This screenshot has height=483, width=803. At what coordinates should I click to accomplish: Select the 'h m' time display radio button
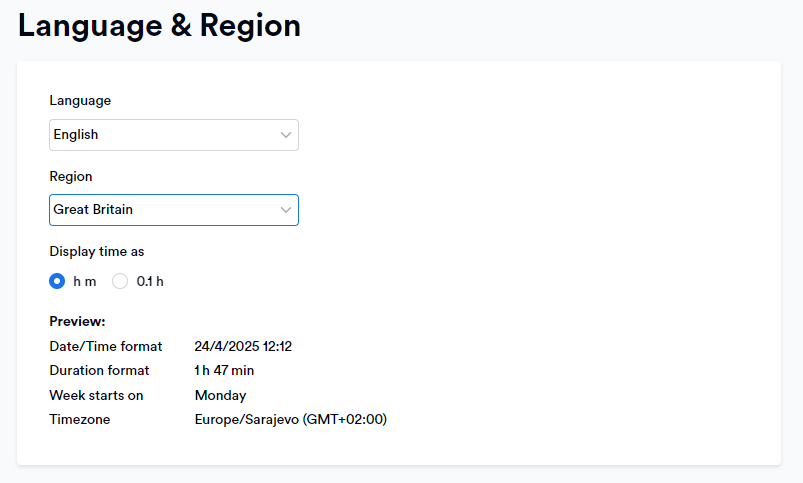point(57,281)
